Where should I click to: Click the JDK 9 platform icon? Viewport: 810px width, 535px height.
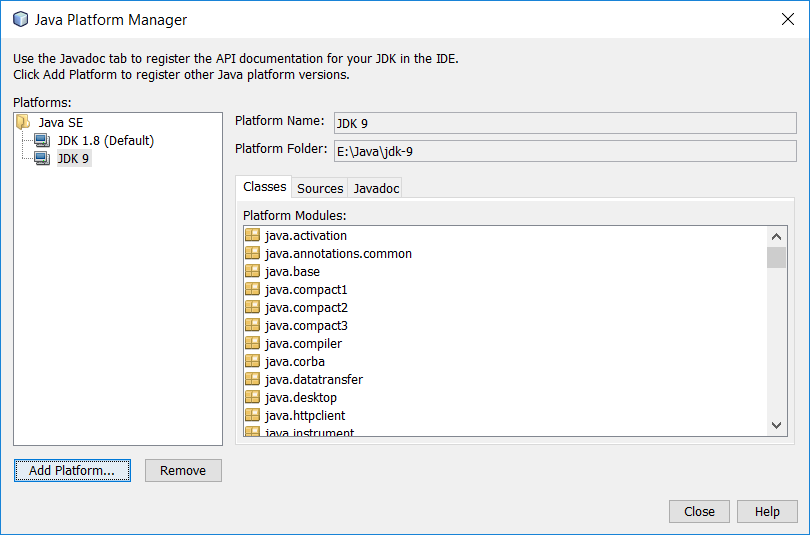coord(41,159)
